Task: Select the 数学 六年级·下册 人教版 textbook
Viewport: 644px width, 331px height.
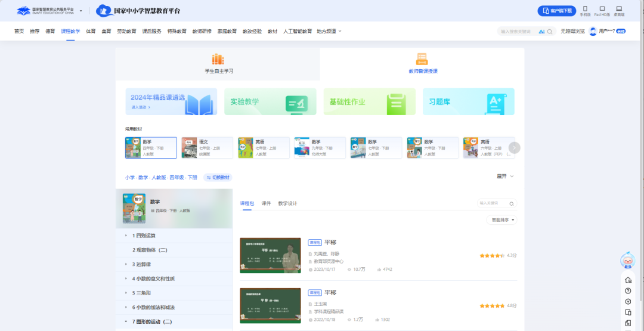Action: (432, 148)
